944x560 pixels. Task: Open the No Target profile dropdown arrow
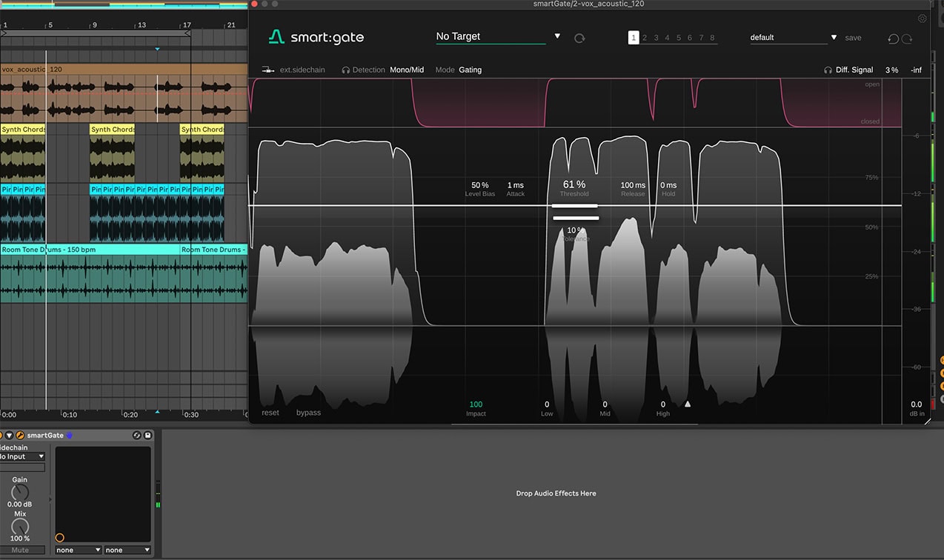pos(557,36)
